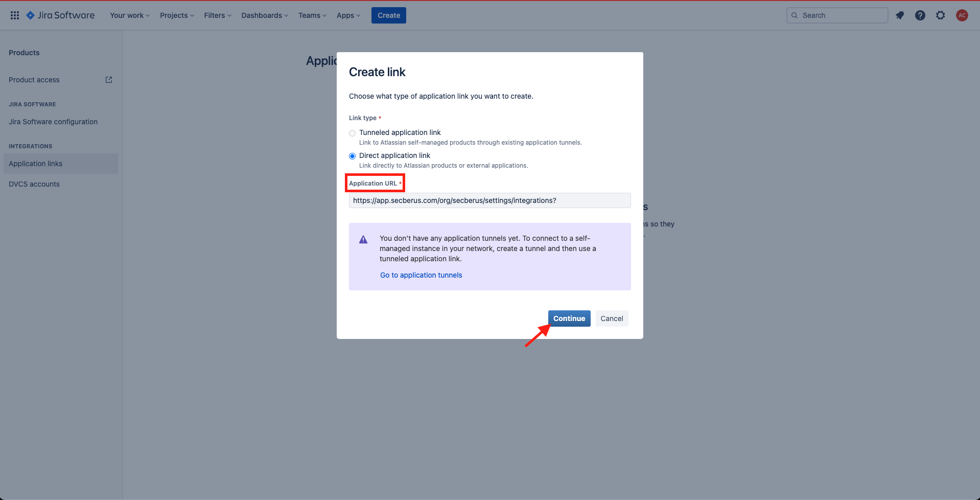Image resolution: width=980 pixels, height=500 pixels.
Task: Open the notifications icon
Action: [900, 15]
